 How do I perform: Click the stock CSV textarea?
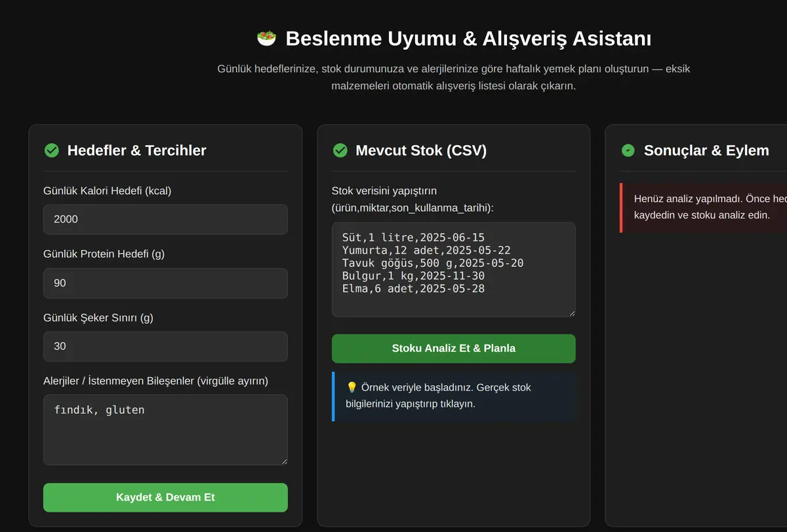pyautogui.click(x=454, y=270)
